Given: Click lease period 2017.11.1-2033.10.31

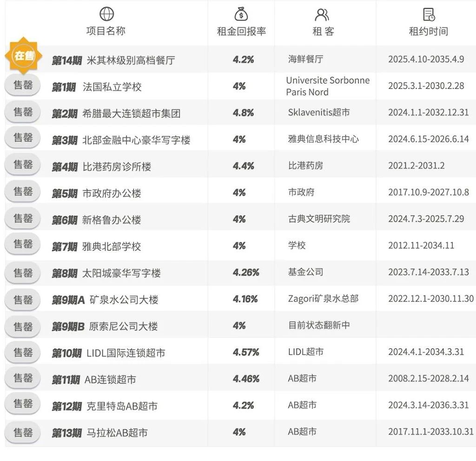Looking at the screenshot, I should (431, 432).
